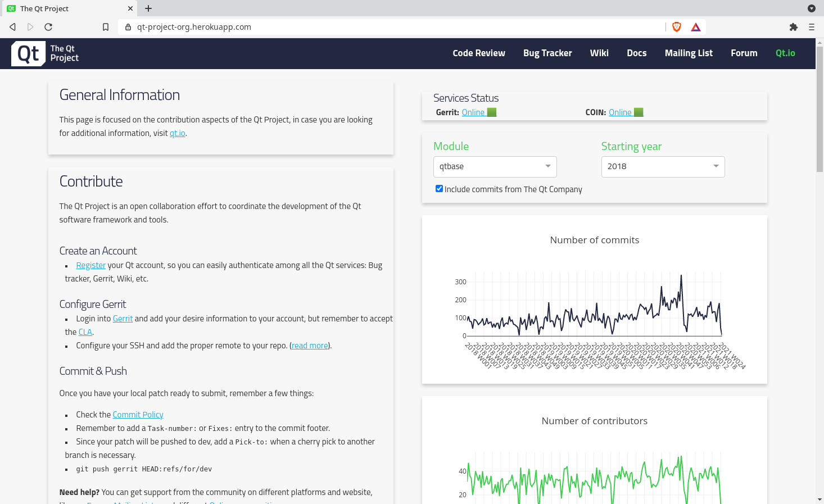Click the tab list dropdown arrow

pyautogui.click(x=812, y=8)
